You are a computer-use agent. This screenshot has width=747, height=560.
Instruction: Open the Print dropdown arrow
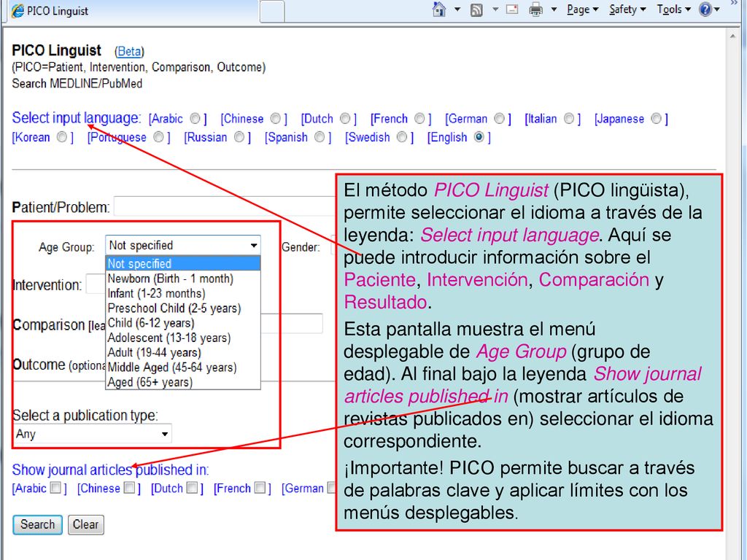(x=554, y=9)
